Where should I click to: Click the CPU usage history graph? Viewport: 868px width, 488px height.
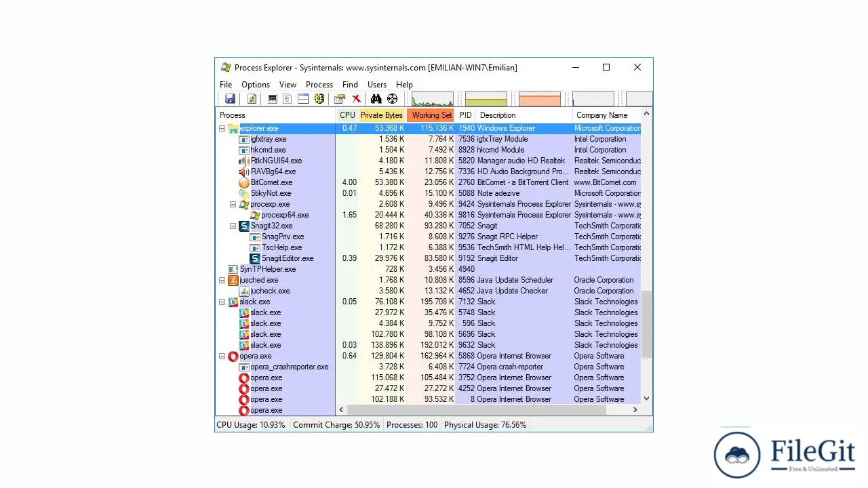(x=432, y=99)
